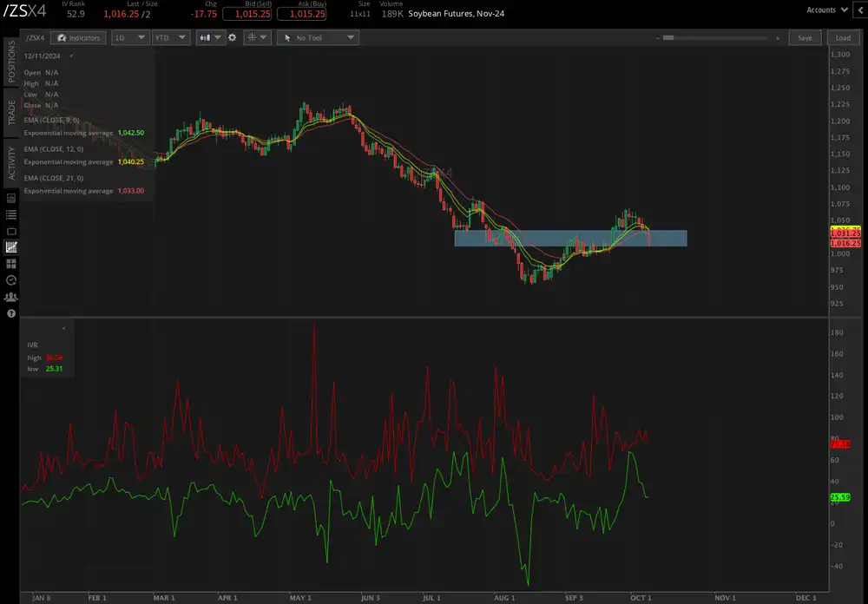Open the 1D interval dropdown
Image resolution: width=868 pixels, height=604 pixels.
tap(129, 38)
